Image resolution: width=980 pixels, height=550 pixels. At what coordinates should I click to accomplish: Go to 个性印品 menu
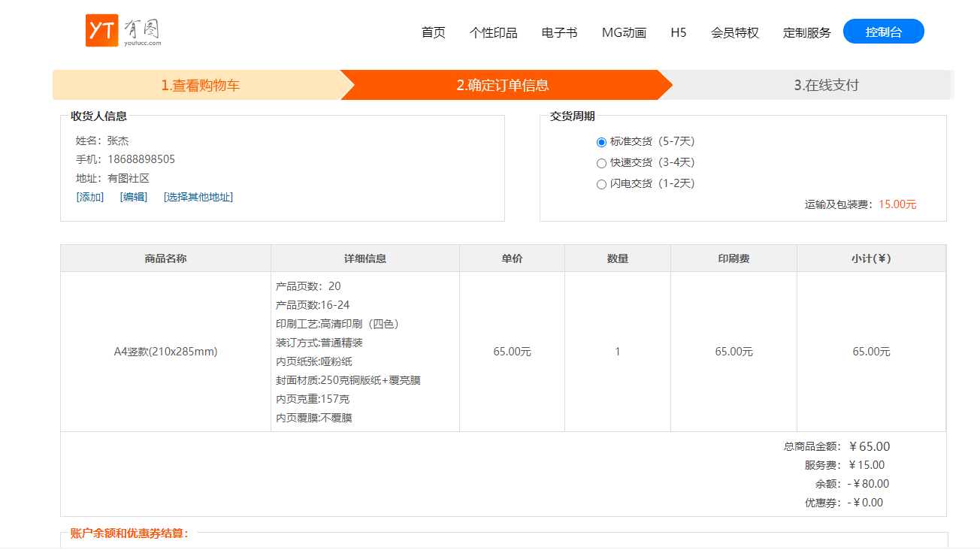click(493, 32)
